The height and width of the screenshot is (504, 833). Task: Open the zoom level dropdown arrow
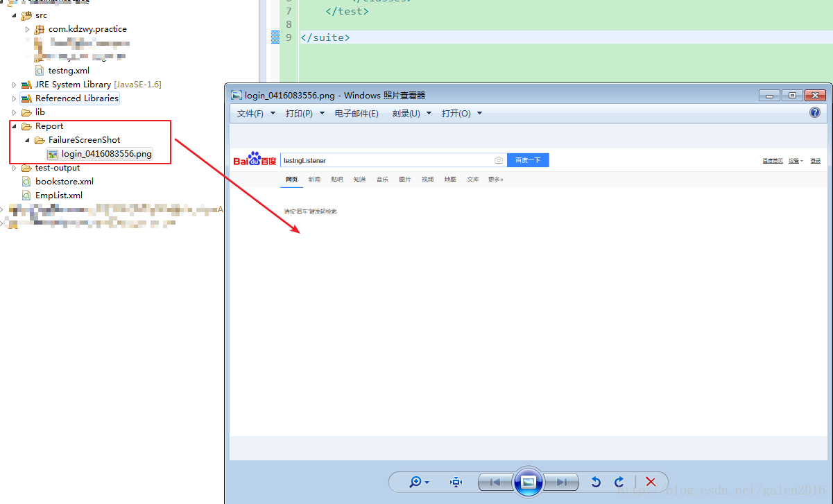point(427,483)
